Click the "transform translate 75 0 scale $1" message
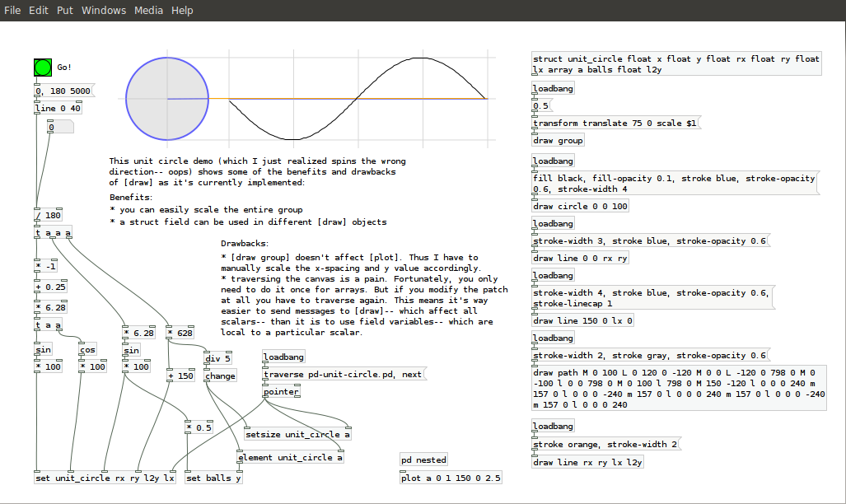The image size is (846, 504). point(615,123)
